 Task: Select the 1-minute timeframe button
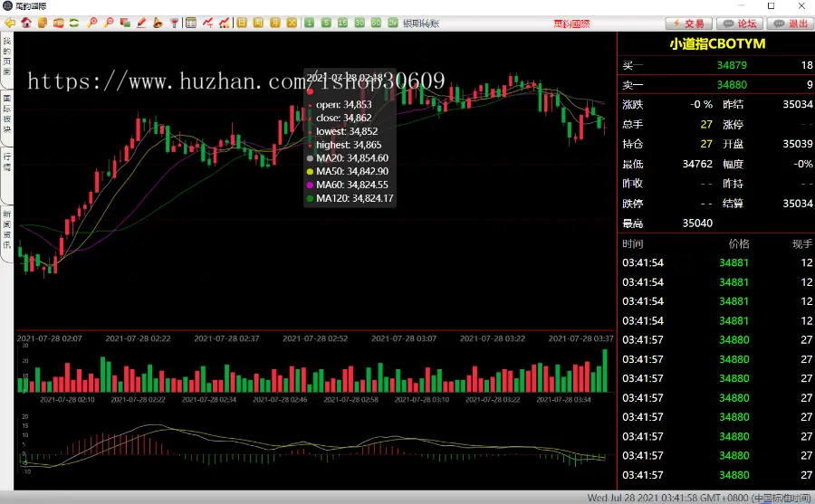point(310,23)
